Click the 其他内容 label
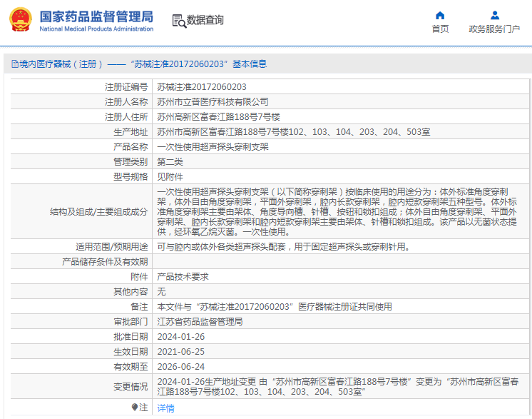Image resolution: width=532 pixels, height=419 pixels. 131,292
